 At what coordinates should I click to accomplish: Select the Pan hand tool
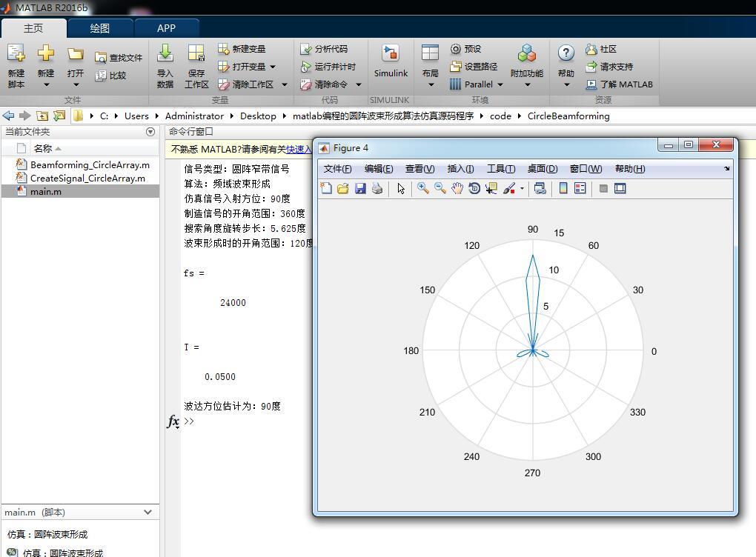(457, 188)
